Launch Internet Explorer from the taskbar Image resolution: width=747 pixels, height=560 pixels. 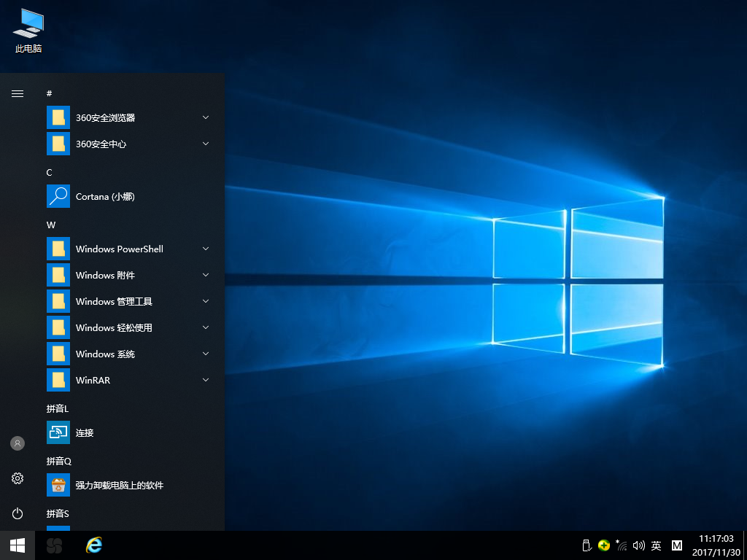point(93,545)
